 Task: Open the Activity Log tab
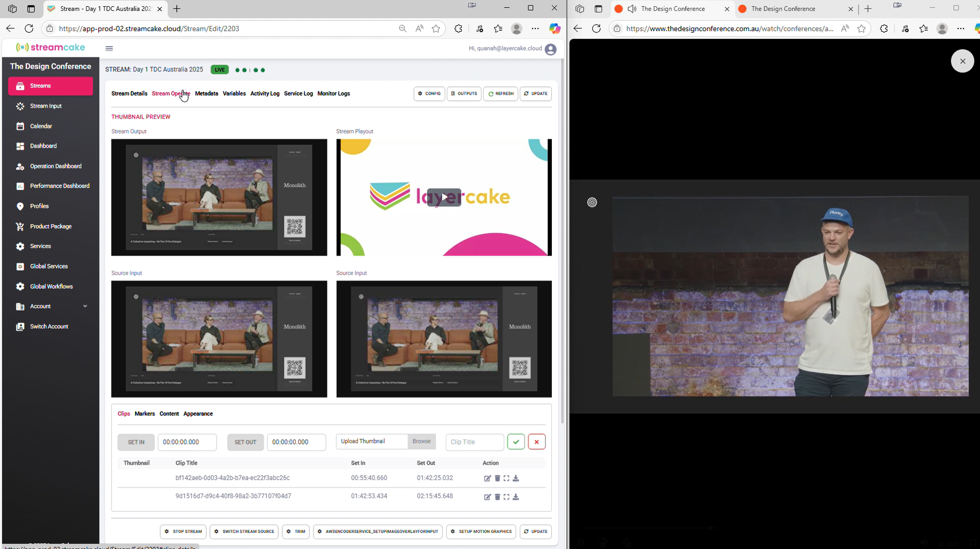pos(264,94)
